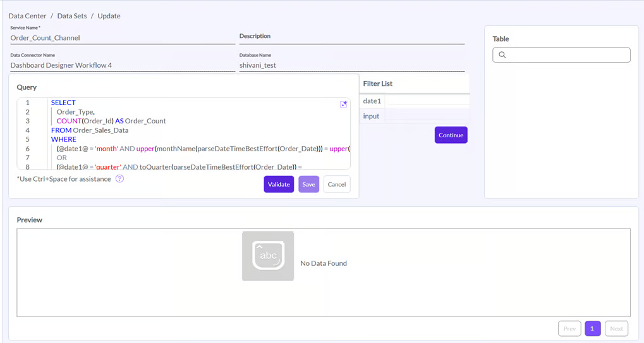Select the Data Connector Name field
Screen dimensions: 644x343
[x=123, y=65]
